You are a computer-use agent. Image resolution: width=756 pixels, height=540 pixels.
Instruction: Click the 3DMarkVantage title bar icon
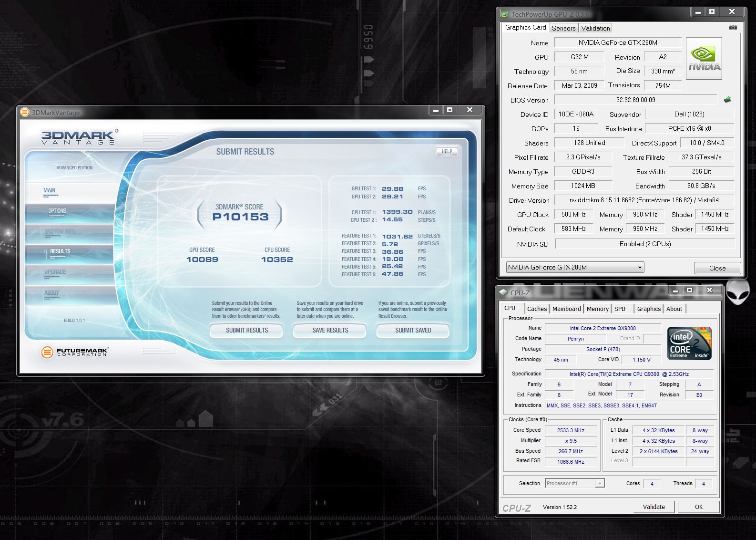(x=25, y=112)
